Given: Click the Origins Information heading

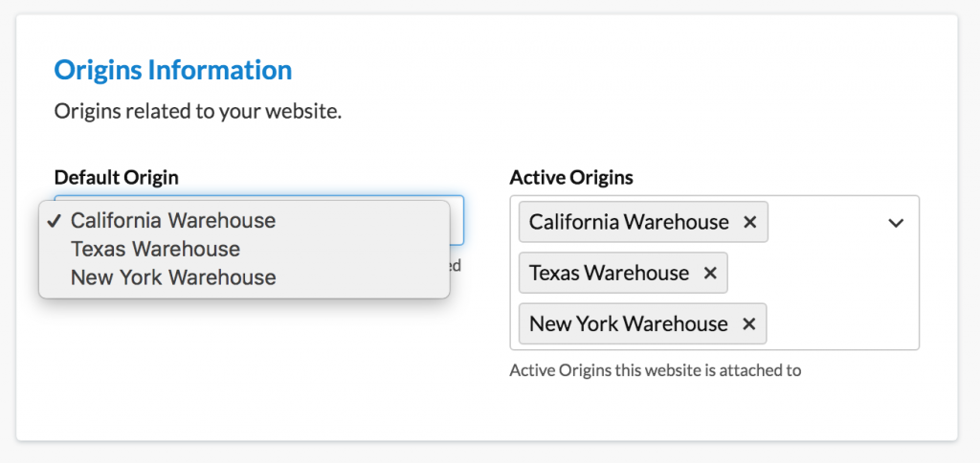Looking at the screenshot, I should point(172,70).
